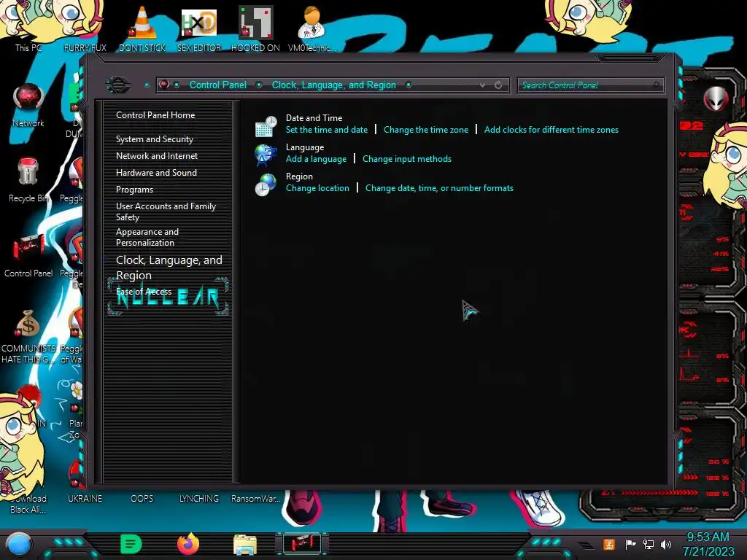Open the RansomWar desktop shortcut

[256, 498]
